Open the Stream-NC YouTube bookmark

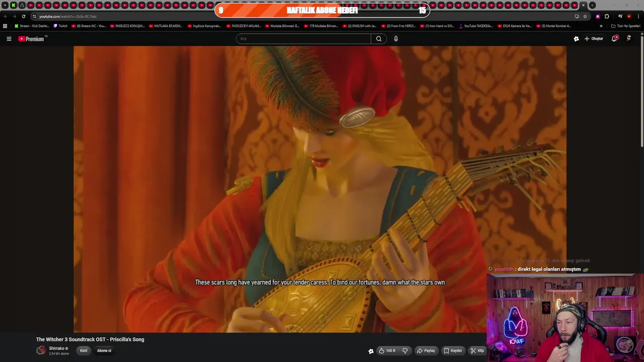89,26
